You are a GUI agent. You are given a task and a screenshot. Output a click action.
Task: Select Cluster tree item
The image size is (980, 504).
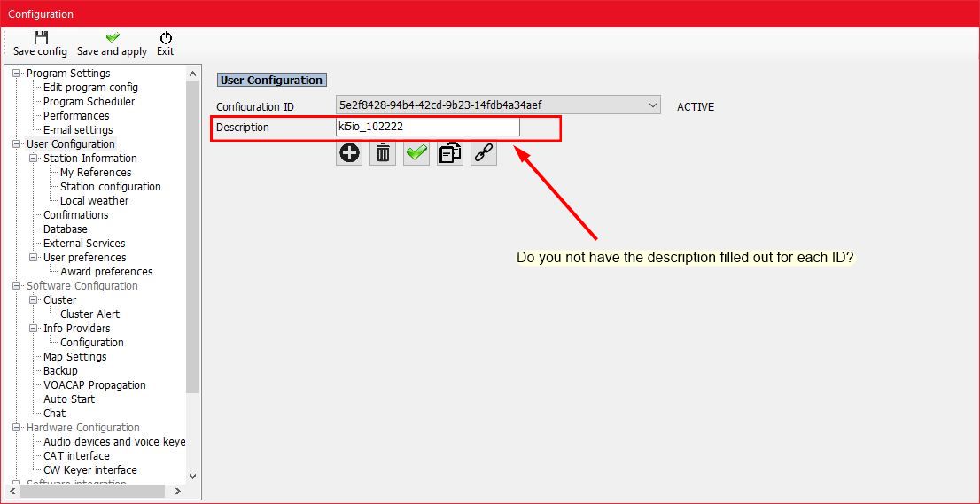click(60, 299)
